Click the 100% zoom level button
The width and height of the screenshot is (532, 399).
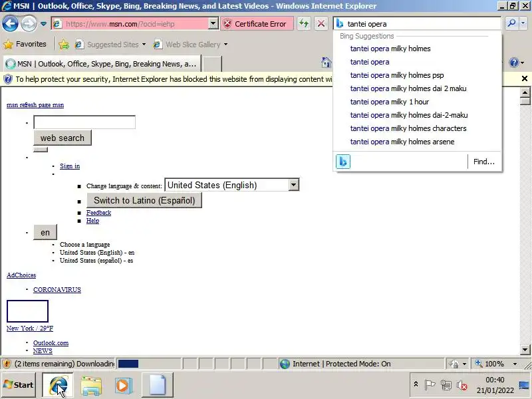pyautogui.click(x=490, y=364)
